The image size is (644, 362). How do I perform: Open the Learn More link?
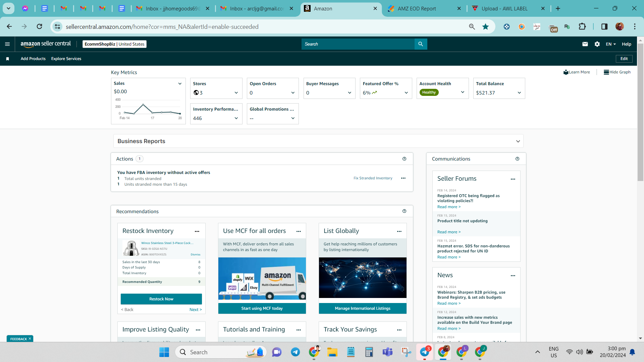pyautogui.click(x=577, y=72)
